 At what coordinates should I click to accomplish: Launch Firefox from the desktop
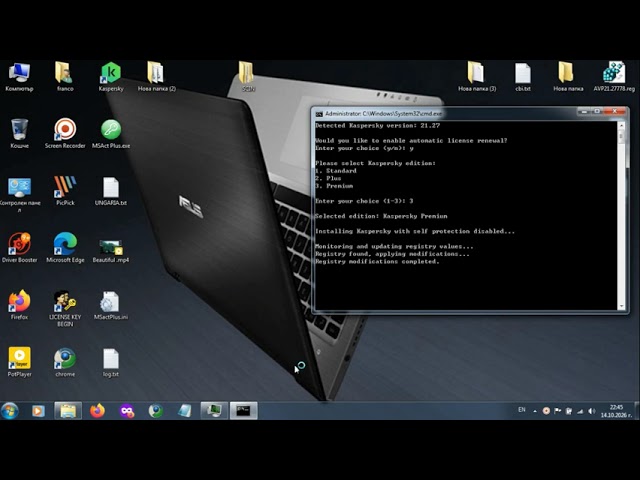click(x=19, y=305)
